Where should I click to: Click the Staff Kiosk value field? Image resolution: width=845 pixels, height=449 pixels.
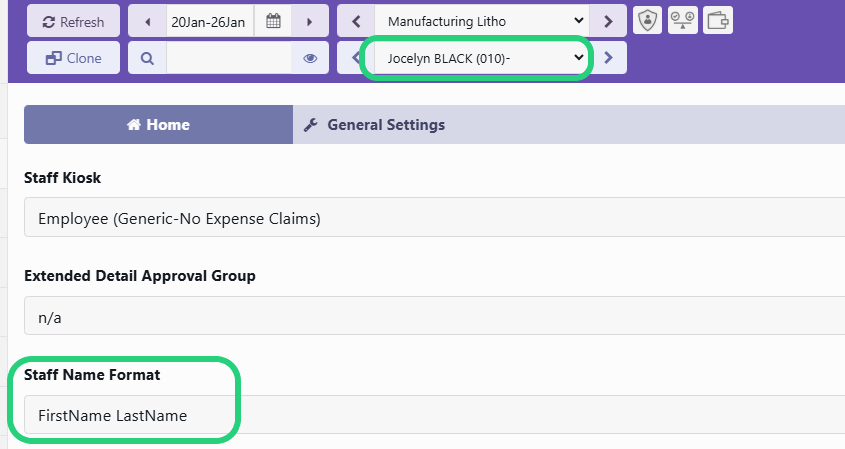(434, 217)
